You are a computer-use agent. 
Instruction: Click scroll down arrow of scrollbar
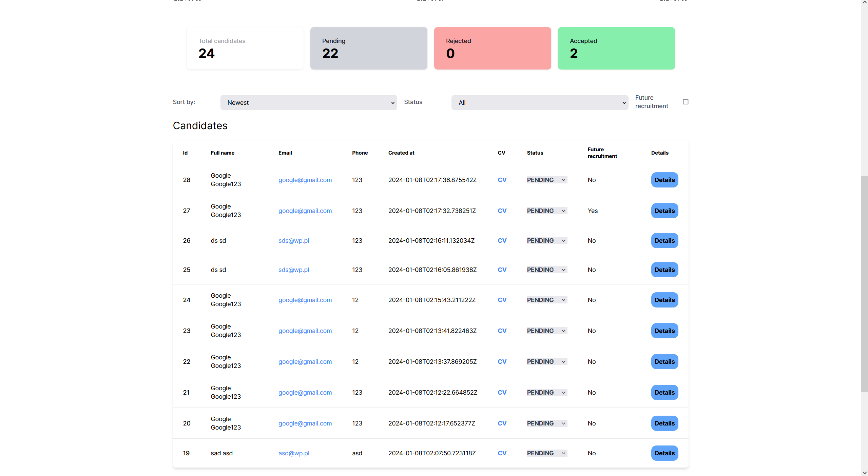pos(864,473)
